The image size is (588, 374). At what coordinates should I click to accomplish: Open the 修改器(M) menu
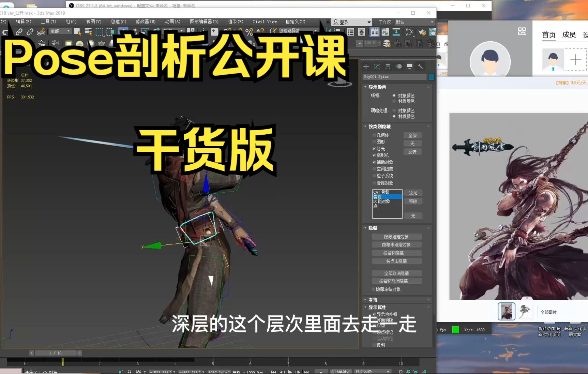click(146, 21)
